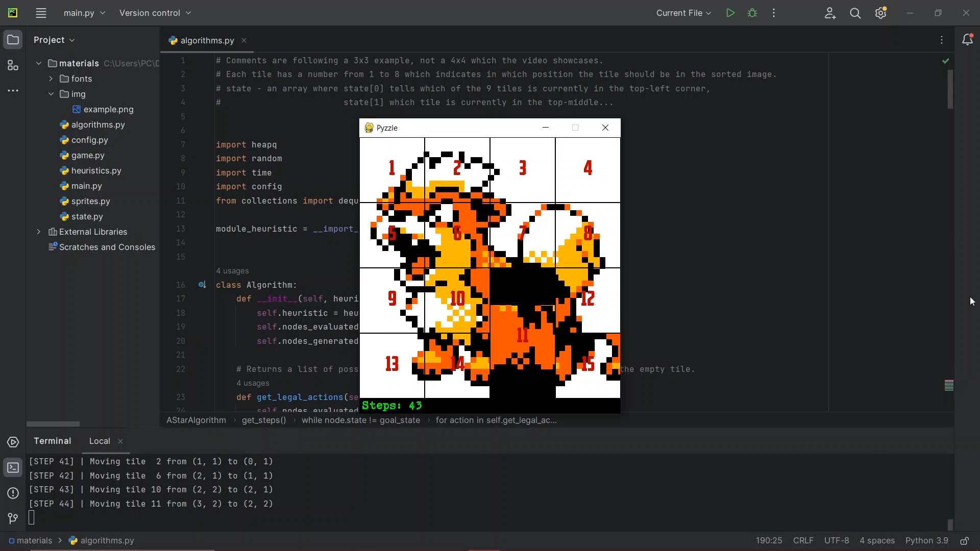Click puzzle tile 6 in Pyzzle window

click(457, 235)
